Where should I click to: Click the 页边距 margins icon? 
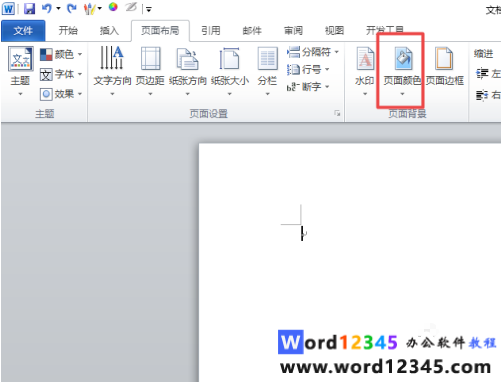click(150, 58)
